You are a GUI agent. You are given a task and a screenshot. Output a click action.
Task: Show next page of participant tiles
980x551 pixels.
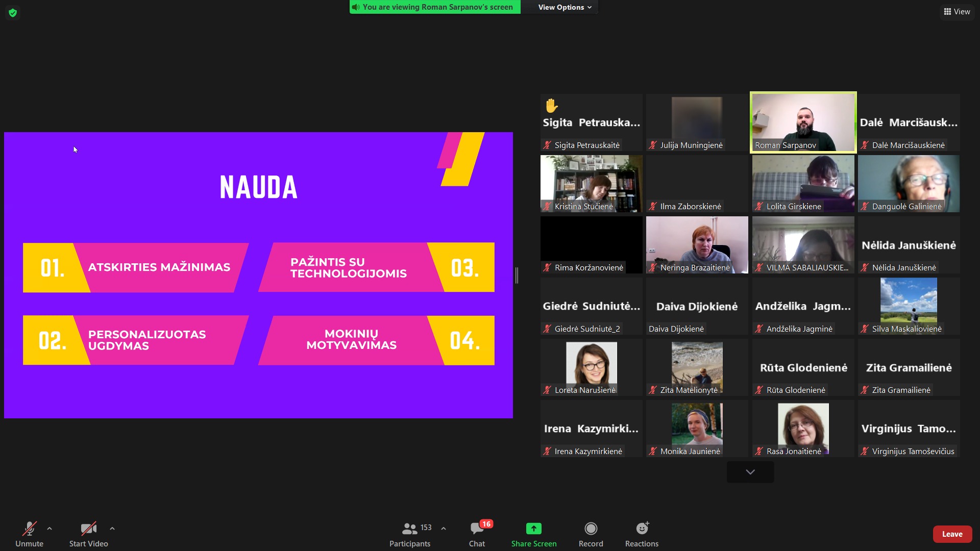(x=750, y=472)
